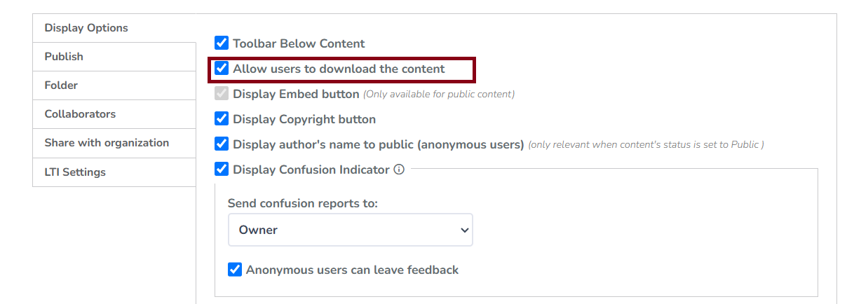868x304 pixels.
Task: Turn off the Display Confusion Indicator checkbox
Action: 222,169
